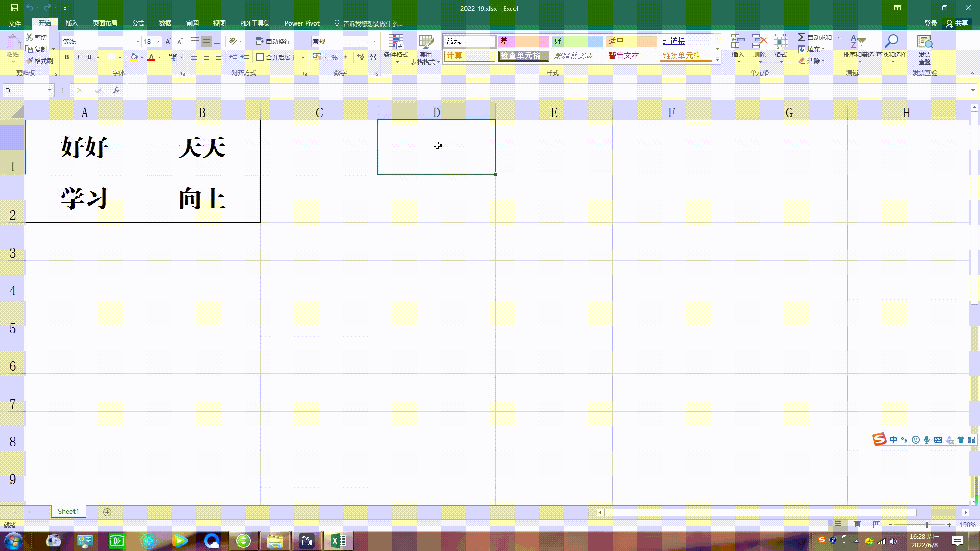The width and height of the screenshot is (980, 551).
Task: Expand Merge and Center (合并后居中) dropdown arrow
Action: 303,57
